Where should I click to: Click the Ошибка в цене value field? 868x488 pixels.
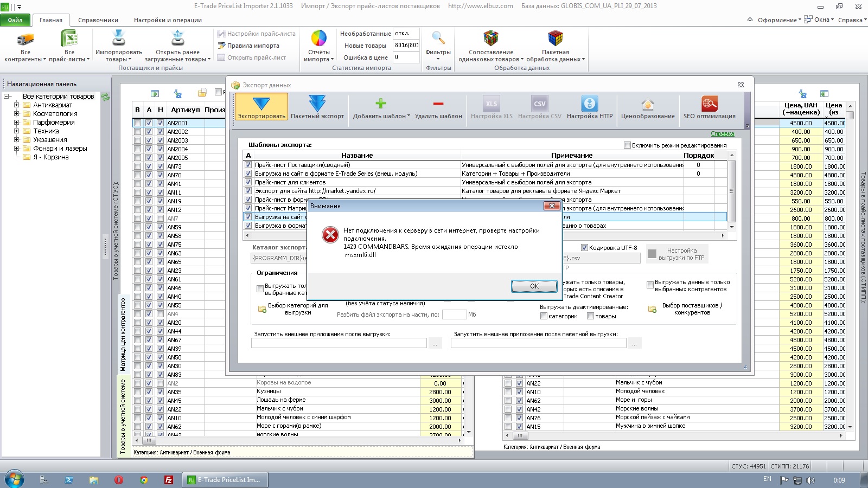[406, 57]
